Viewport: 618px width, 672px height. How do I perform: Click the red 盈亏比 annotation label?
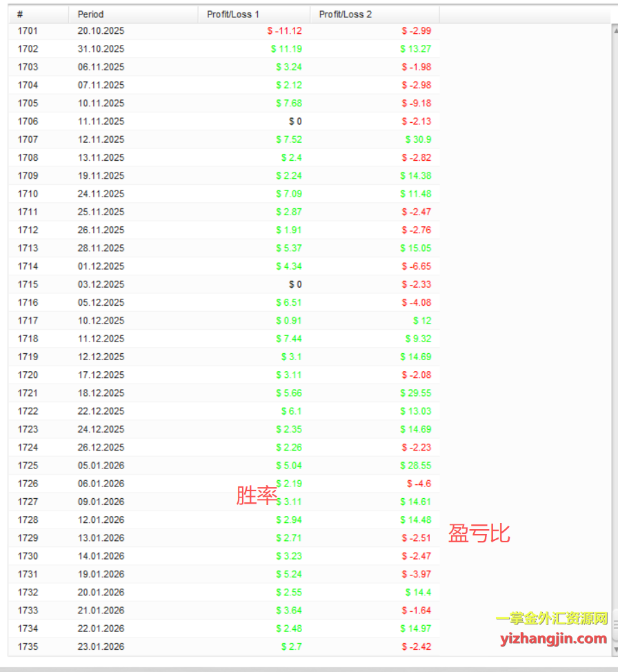point(479,533)
